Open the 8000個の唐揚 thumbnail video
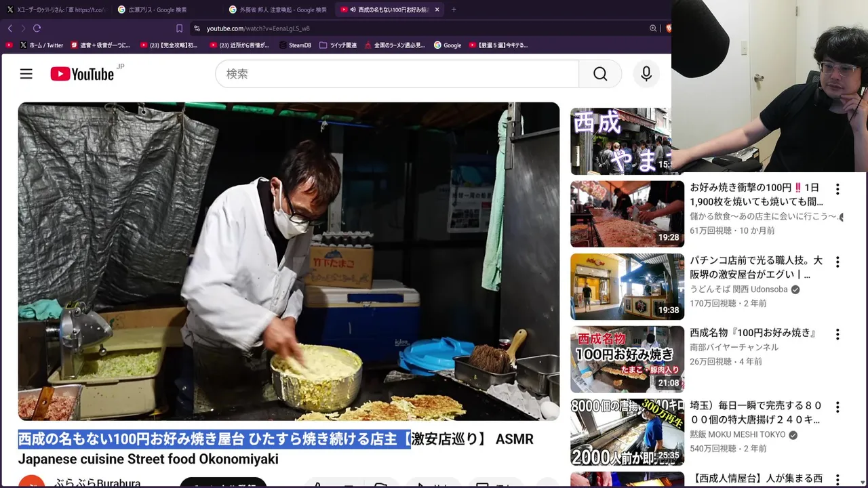The height and width of the screenshot is (488, 868). tap(627, 432)
